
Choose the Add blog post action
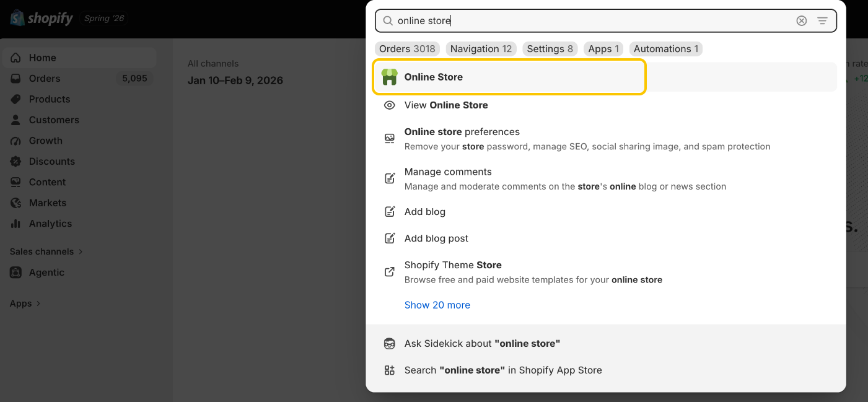(606, 238)
